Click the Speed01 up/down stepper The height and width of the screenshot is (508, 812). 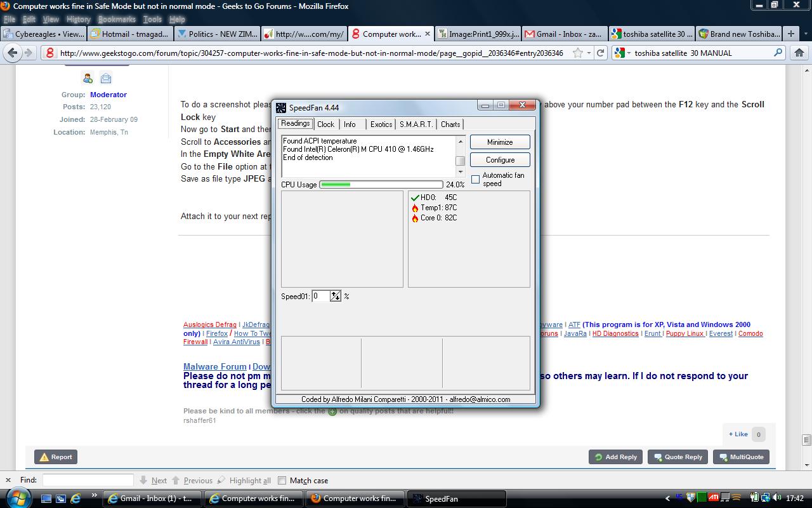pos(335,296)
